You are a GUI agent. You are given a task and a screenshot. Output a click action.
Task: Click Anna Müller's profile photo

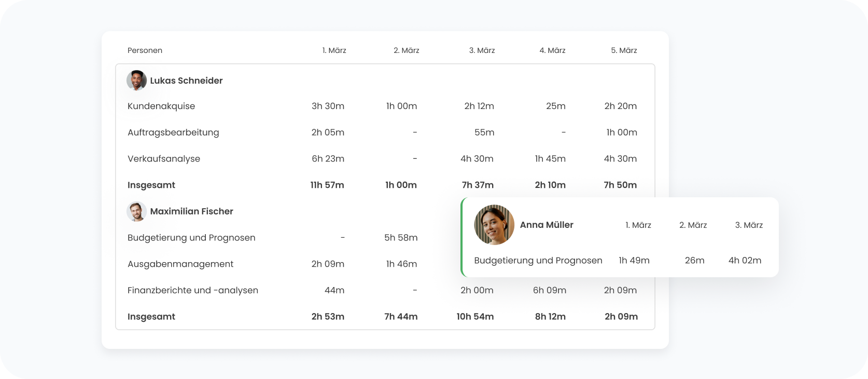coord(493,225)
